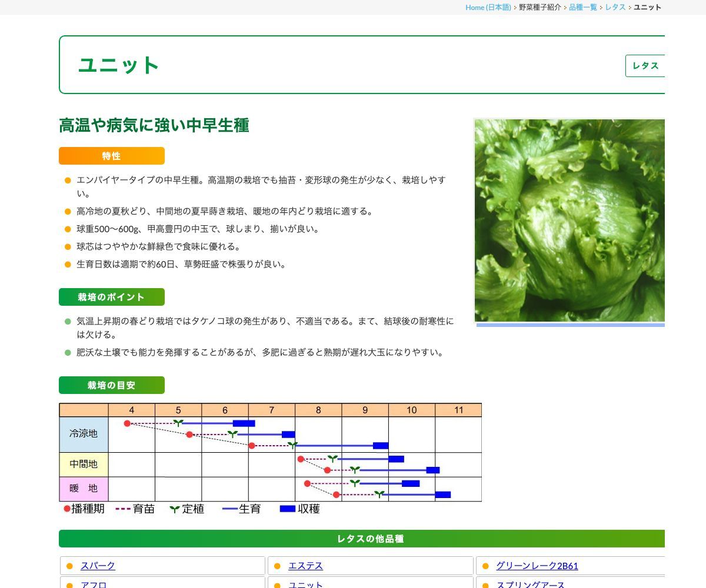Click the orange bullet beside エンパイヤータイプ item
This screenshot has height=588, width=706.
click(67, 181)
